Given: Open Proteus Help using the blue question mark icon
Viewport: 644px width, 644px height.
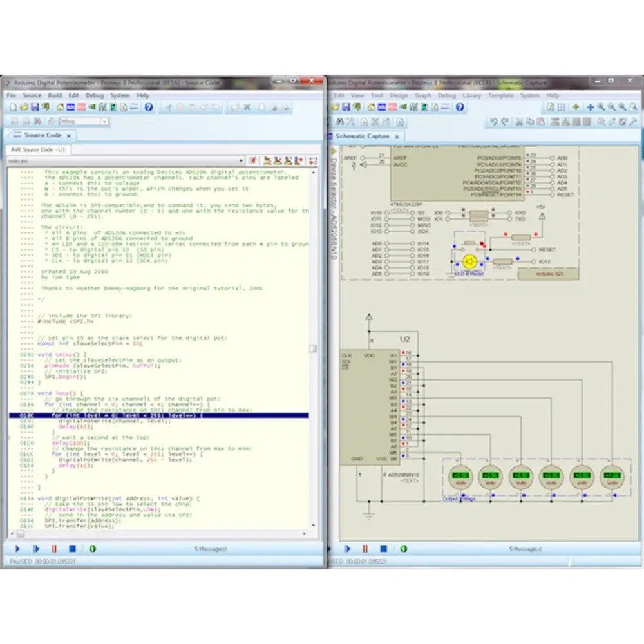Looking at the screenshot, I should coord(148,108).
